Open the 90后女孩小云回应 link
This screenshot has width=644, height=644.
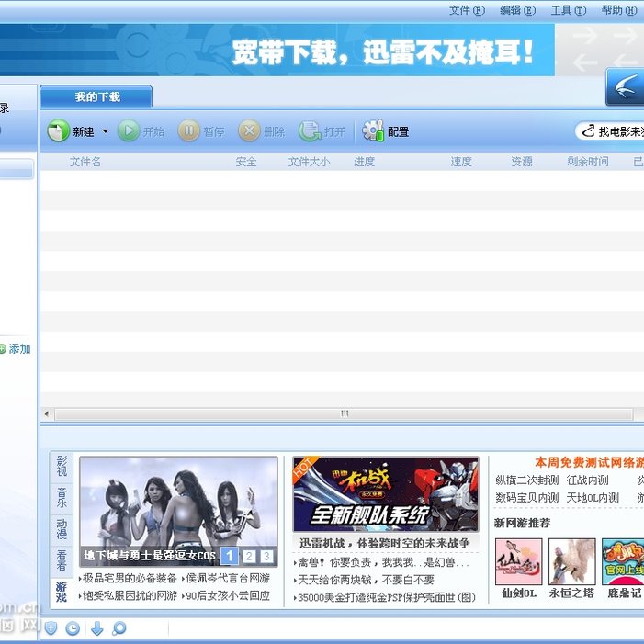click(227, 595)
